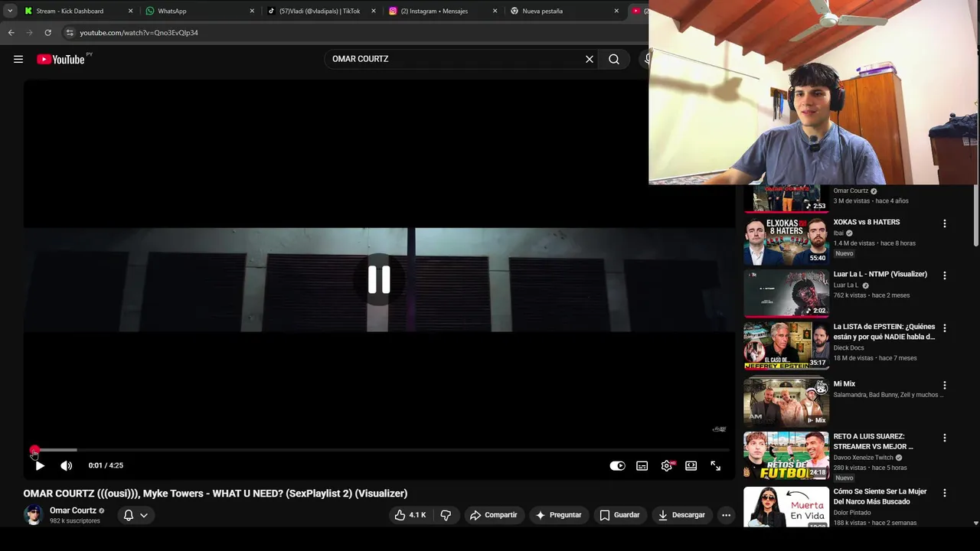The image size is (980, 551).
Task: Switch to Instagram Mensajes tab
Action: pos(434,11)
